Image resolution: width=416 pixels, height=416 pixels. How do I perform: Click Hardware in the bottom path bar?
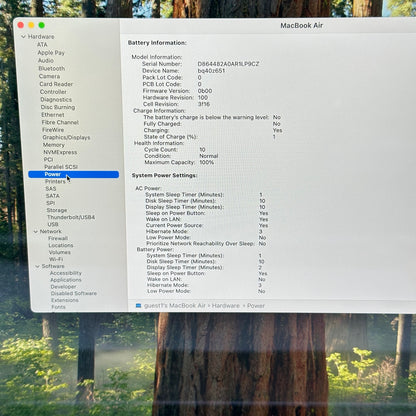226,306
